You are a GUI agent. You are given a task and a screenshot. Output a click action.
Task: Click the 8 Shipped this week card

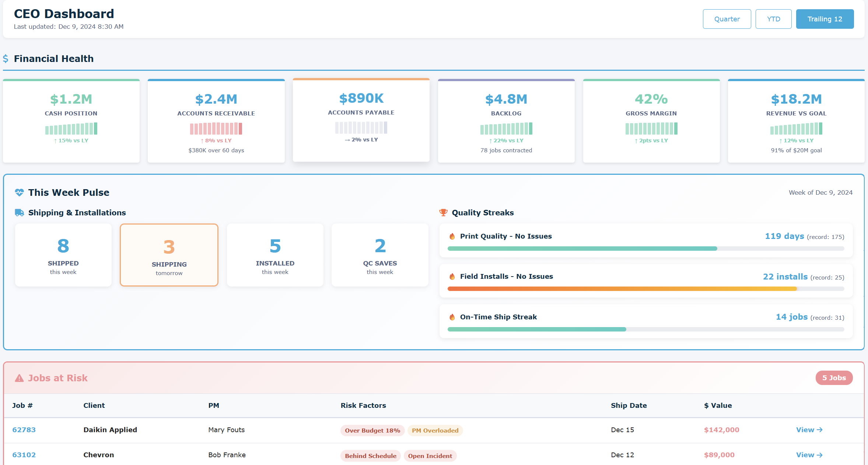63,255
